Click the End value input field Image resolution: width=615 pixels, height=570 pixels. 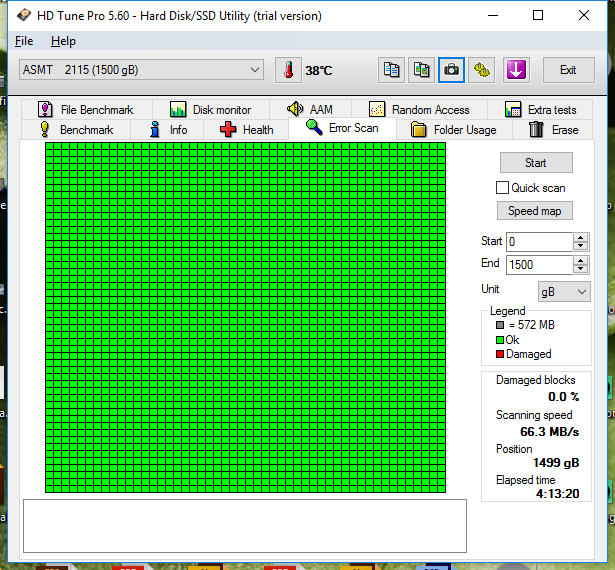coord(538,265)
